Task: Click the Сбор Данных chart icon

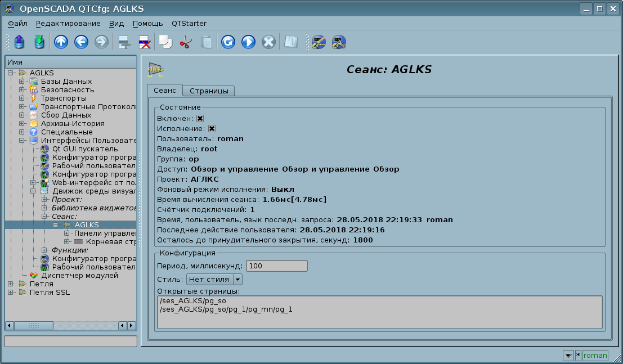Action: [34, 115]
